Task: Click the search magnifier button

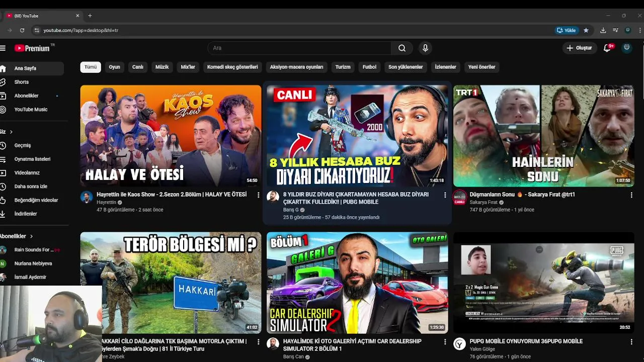Action: pos(402,48)
